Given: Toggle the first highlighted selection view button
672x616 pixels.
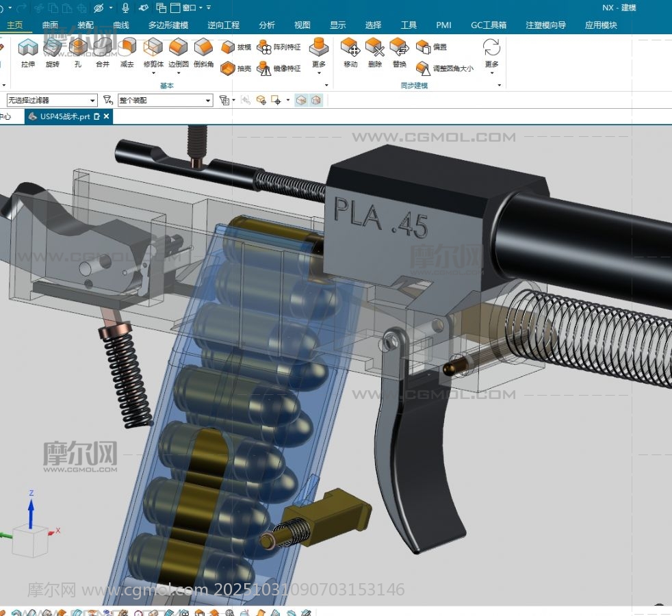Looking at the screenshot, I should (302, 100).
